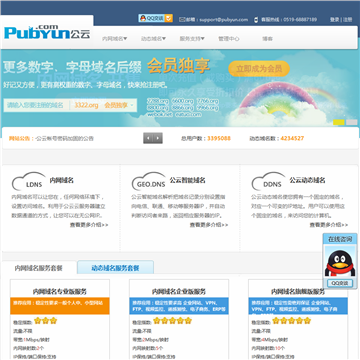This screenshot has height=360, width=360.
Task: Switch to the 动态域名服务套餐 tab
Action: tap(115, 268)
